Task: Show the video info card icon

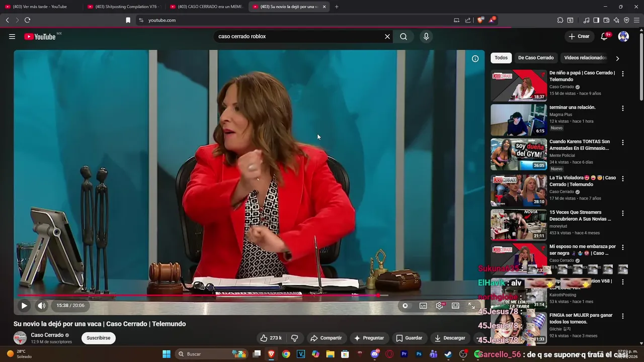Action: coord(475,59)
